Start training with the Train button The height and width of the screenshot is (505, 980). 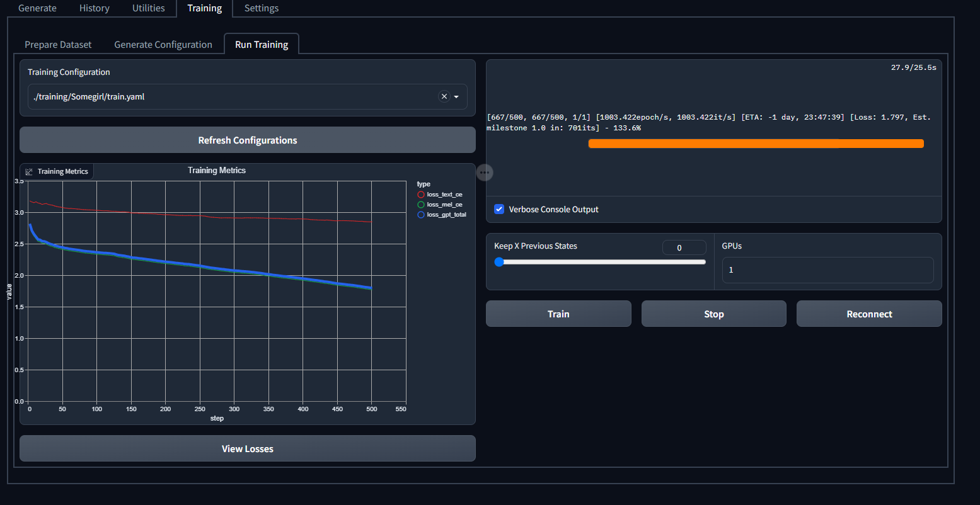558,314
